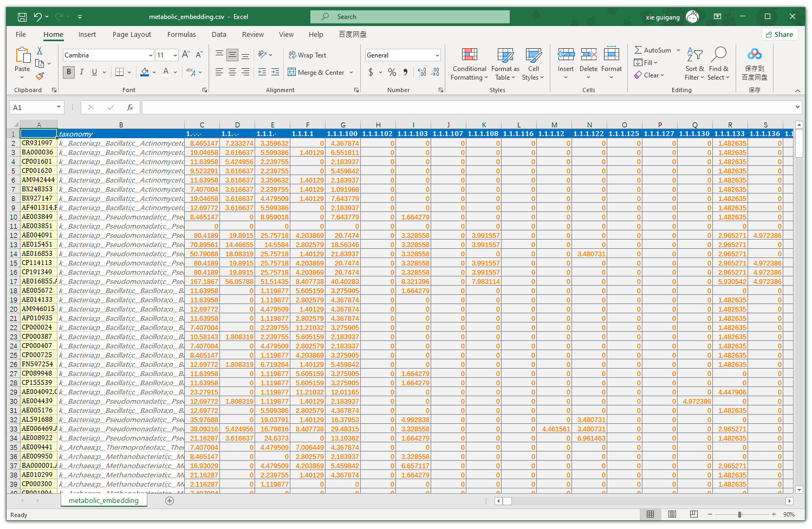Expand the Carlito font name dropdown
The width and height of the screenshot is (812, 529).
(x=151, y=55)
